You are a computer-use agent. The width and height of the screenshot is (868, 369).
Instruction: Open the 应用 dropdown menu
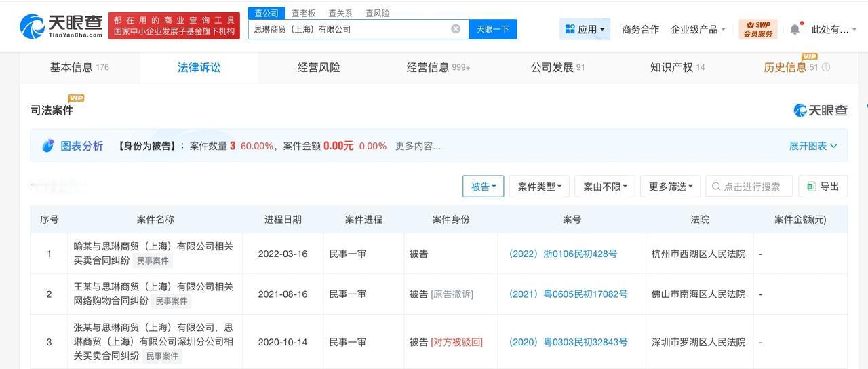(585, 29)
